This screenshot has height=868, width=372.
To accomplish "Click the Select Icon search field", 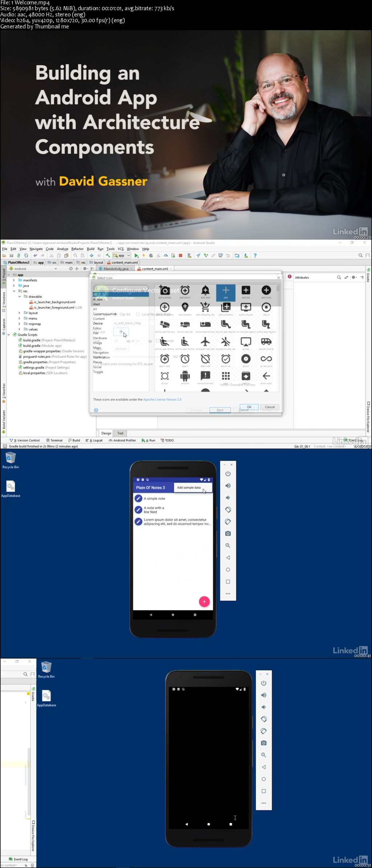I will point(121,288).
